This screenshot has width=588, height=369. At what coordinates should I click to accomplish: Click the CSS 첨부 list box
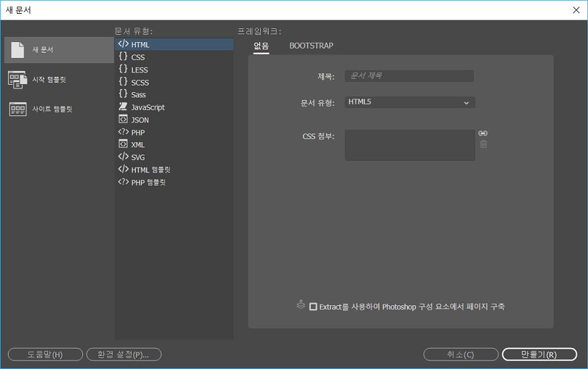[x=410, y=145]
